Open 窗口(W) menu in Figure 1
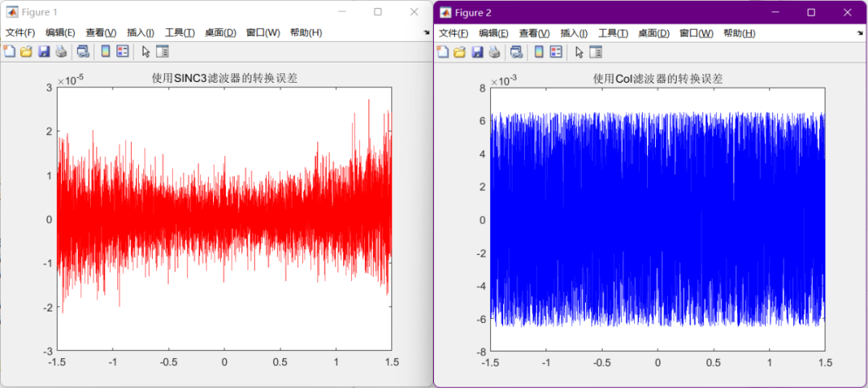The image size is (868, 388). point(263,33)
